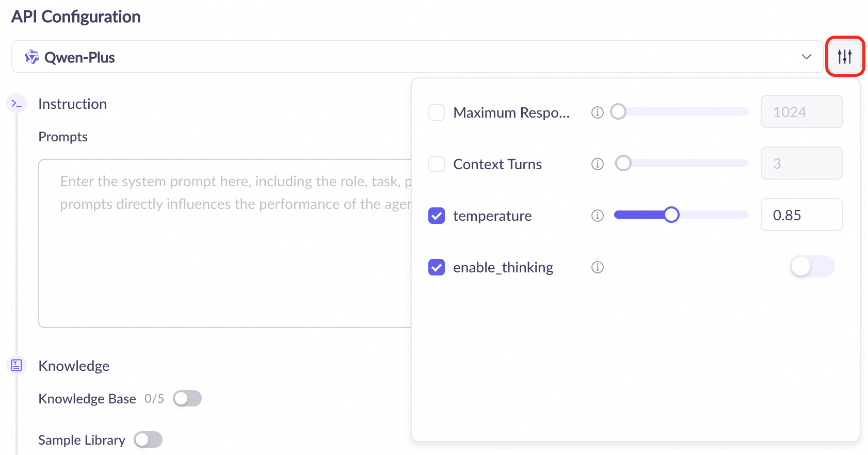Click the Knowledge section book icon
This screenshot has height=455, width=868.
(x=17, y=366)
